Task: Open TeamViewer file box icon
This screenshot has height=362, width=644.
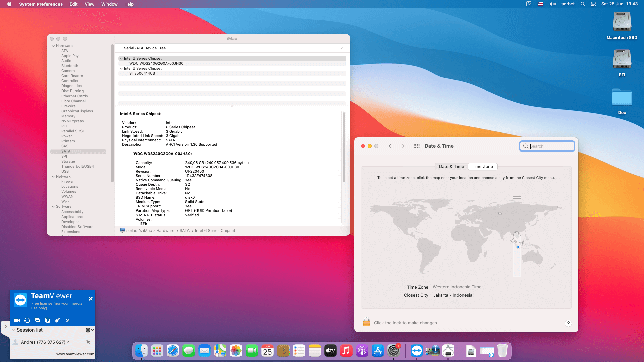Action: tap(47, 320)
